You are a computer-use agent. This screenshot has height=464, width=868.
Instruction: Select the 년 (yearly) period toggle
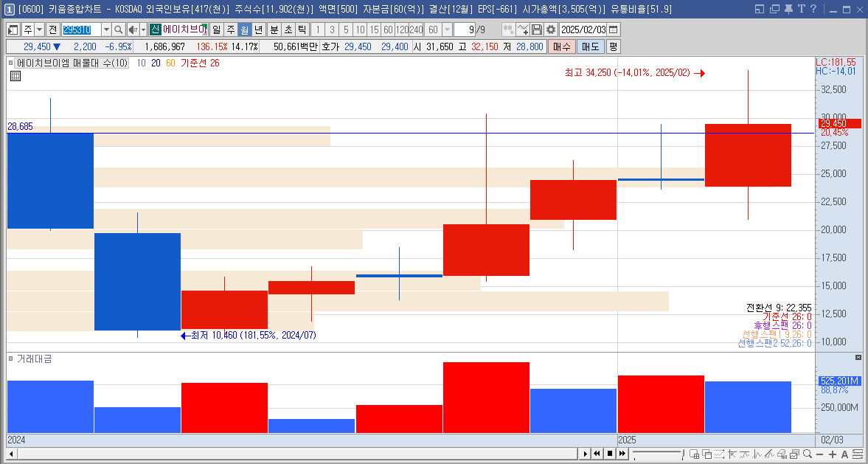258,30
